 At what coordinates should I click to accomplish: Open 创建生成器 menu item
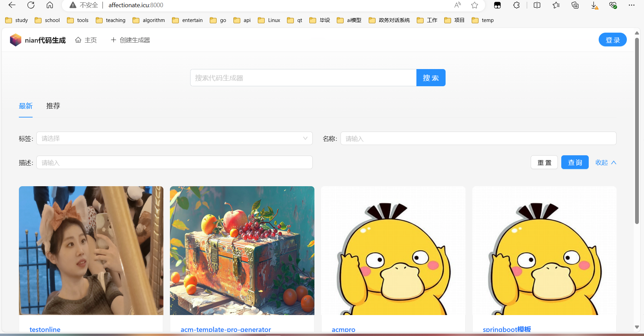tap(130, 40)
